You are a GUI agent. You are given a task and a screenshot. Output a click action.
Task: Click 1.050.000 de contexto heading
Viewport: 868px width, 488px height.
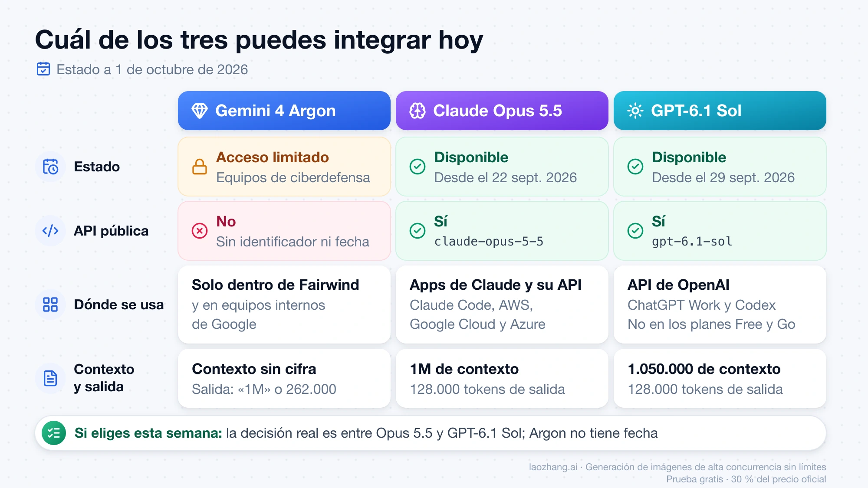(704, 369)
